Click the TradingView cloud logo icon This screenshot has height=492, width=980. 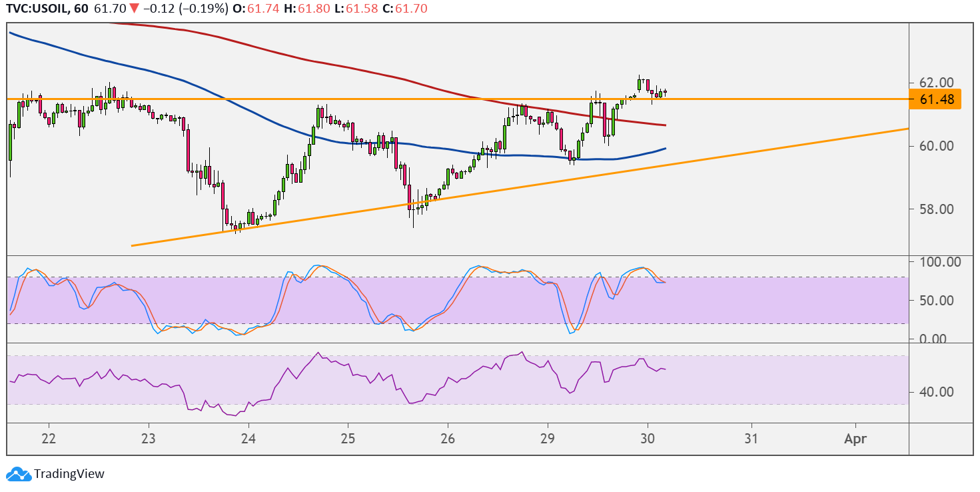[18, 474]
